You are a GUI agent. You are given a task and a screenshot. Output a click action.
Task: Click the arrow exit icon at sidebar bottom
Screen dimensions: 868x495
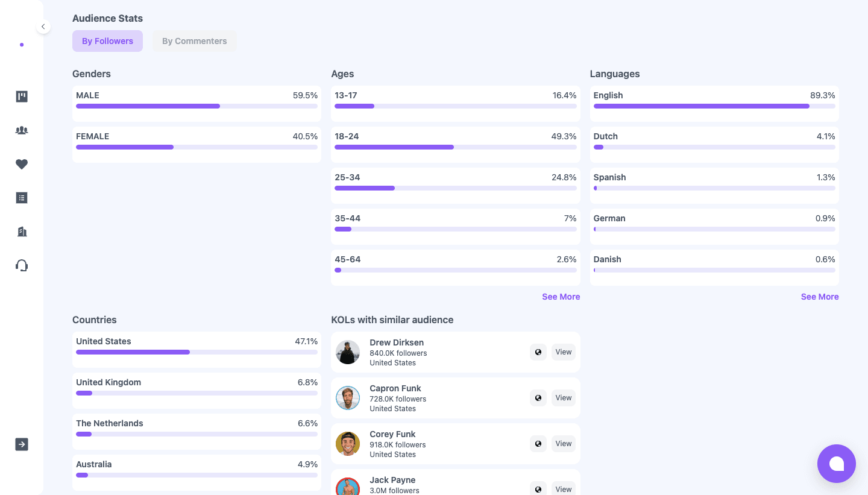pos(22,444)
